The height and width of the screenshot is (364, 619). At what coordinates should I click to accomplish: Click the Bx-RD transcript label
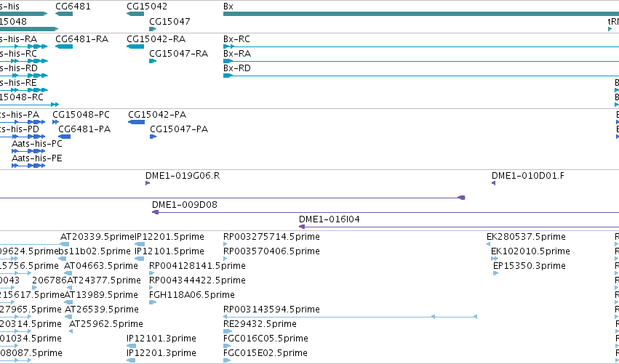tap(237, 68)
